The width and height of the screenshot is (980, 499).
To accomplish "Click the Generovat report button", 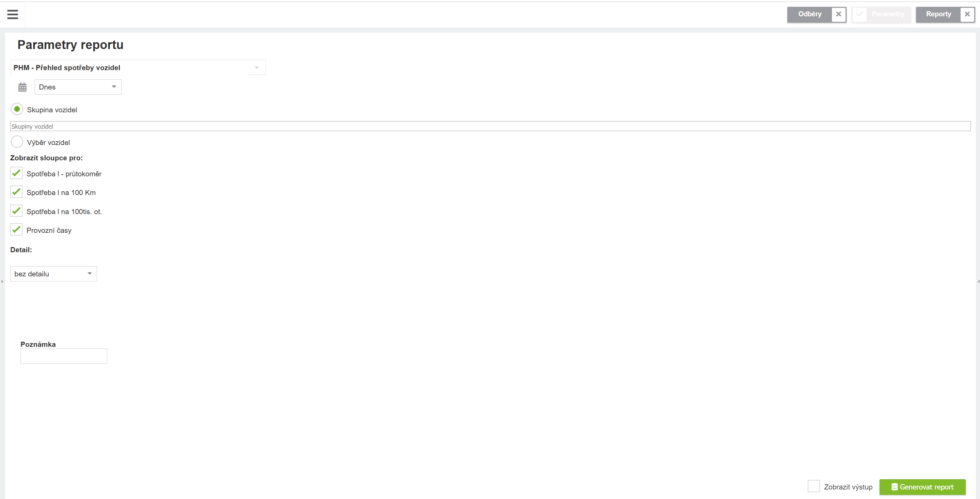I will 922,487.
